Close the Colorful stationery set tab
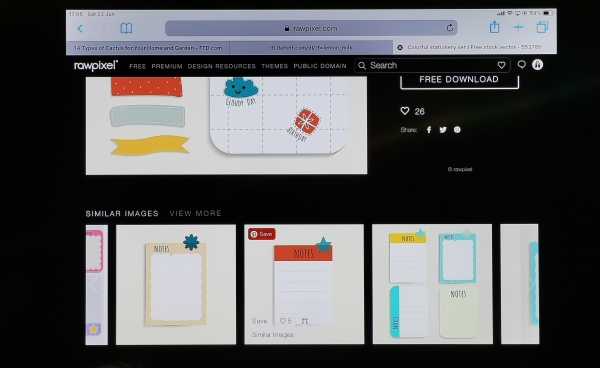600x368 pixels. pos(400,47)
